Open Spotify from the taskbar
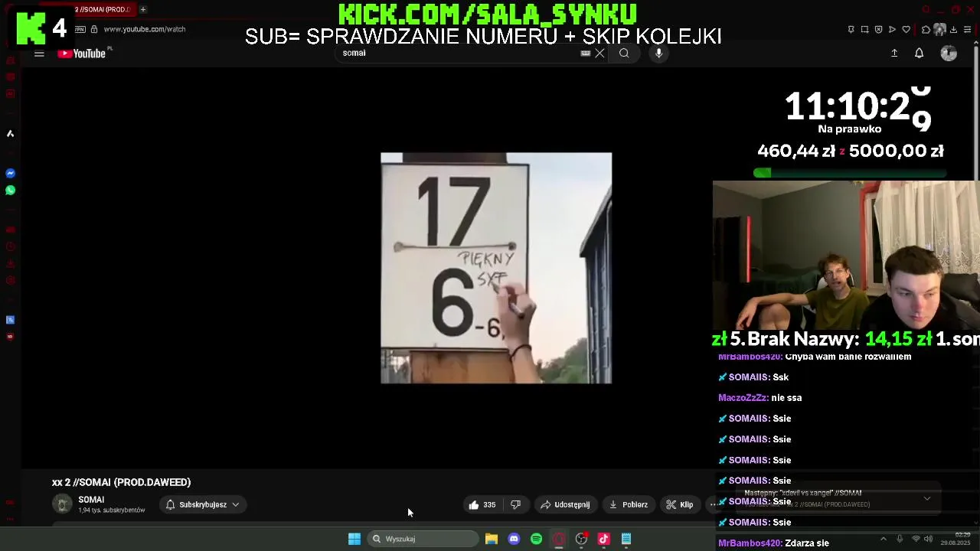Image resolution: width=980 pixels, height=551 pixels. coord(536,539)
